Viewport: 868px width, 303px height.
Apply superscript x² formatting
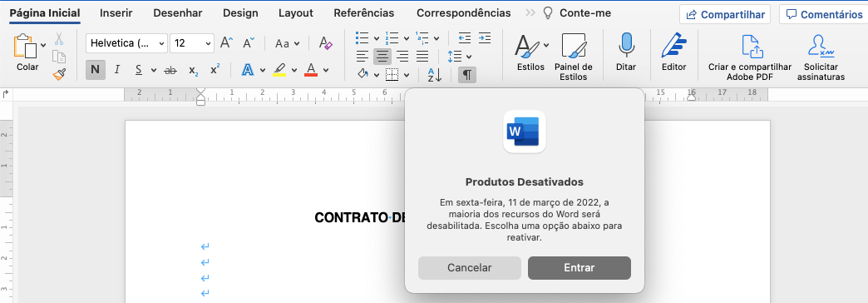215,70
